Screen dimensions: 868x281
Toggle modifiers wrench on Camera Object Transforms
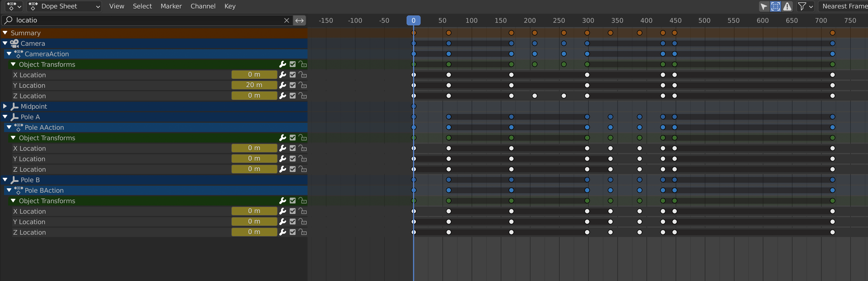tap(283, 64)
